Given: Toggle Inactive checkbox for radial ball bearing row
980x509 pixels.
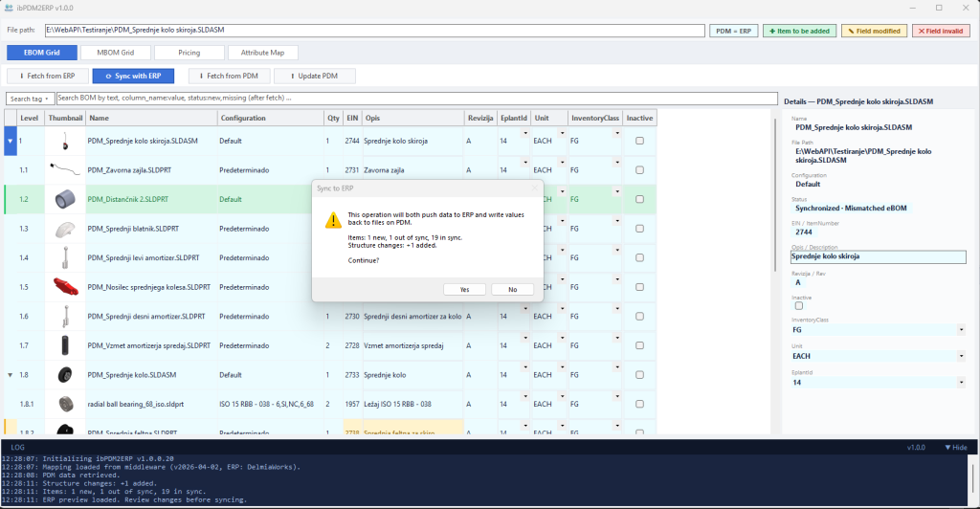Looking at the screenshot, I should pos(639,404).
